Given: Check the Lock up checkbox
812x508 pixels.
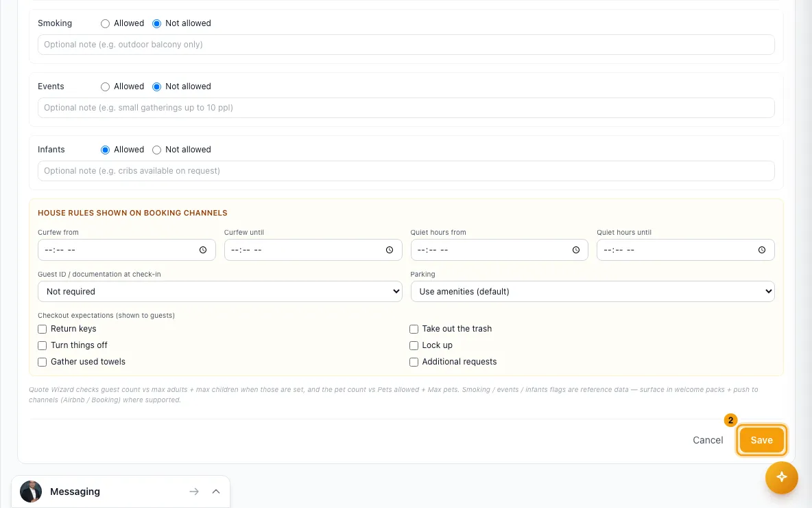Looking at the screenshot, I should tap(414, 346).
